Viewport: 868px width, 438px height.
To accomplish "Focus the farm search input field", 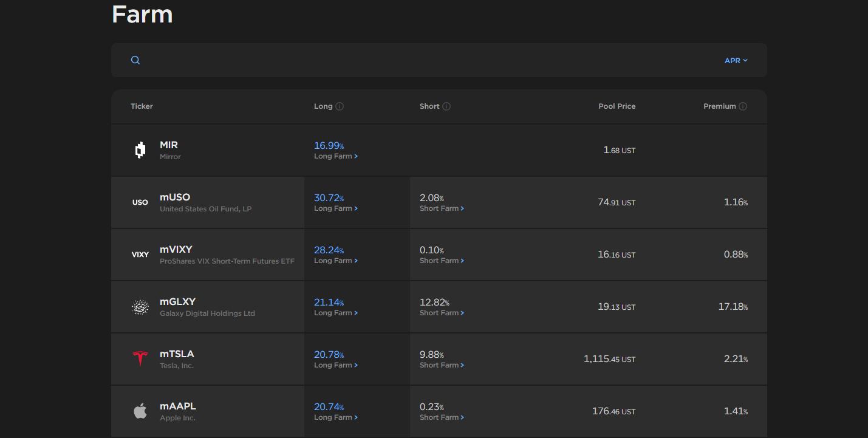I will (x=425, y=60).
